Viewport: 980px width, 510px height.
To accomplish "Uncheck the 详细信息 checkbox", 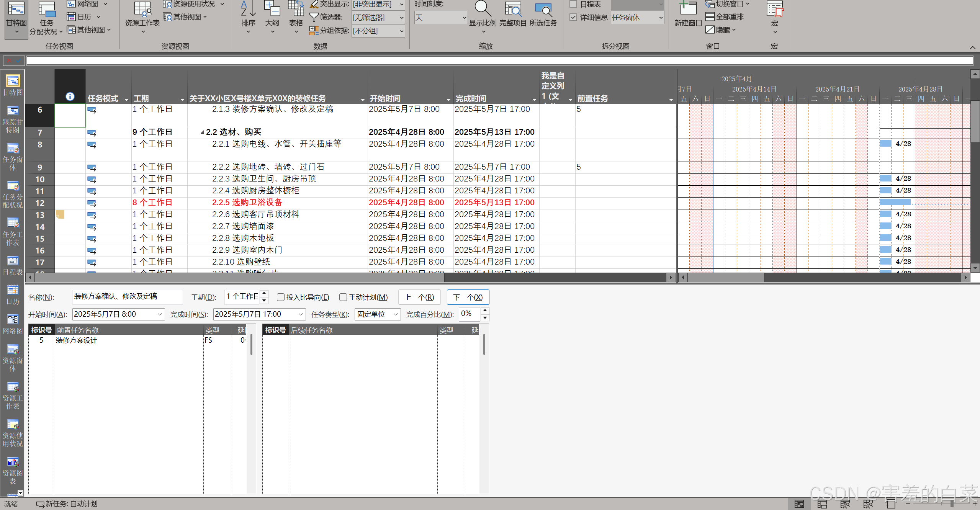I will [573, 17].
